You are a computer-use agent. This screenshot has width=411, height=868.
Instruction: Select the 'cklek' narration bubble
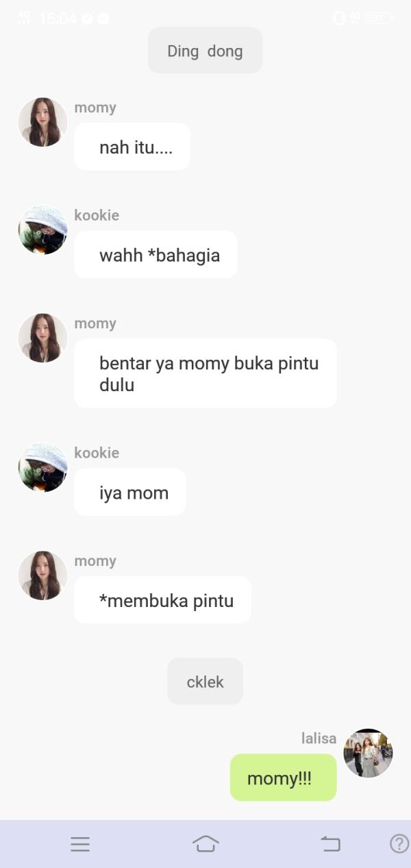click(x=205, y=681)
